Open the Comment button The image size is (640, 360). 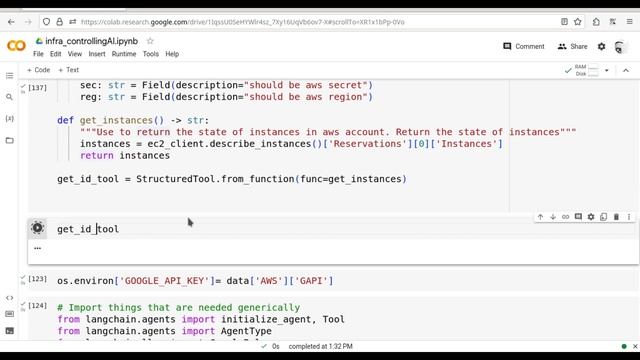point(524,47)
